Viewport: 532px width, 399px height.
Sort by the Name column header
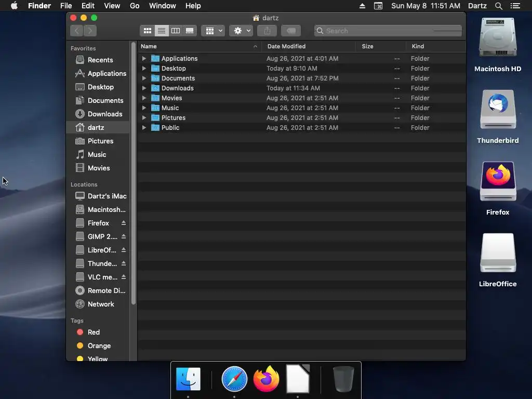pos(199,46)
